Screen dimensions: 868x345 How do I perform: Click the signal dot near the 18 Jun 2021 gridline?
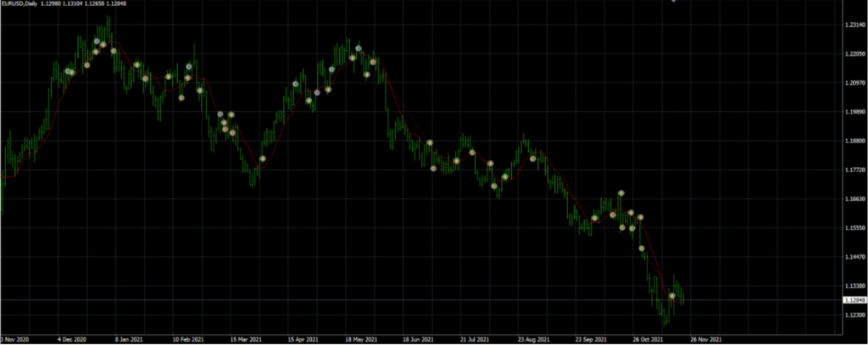[x=430, y=143]
